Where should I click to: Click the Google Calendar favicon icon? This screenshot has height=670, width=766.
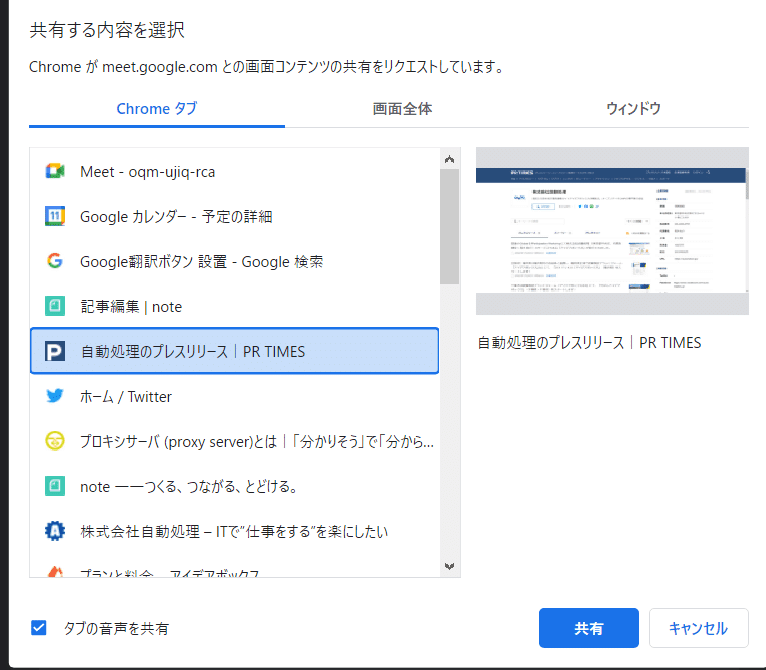tap(55, 216)
